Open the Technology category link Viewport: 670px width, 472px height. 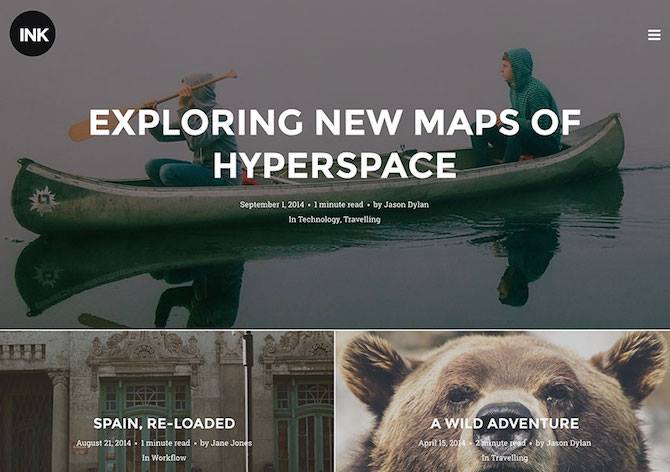319,219
